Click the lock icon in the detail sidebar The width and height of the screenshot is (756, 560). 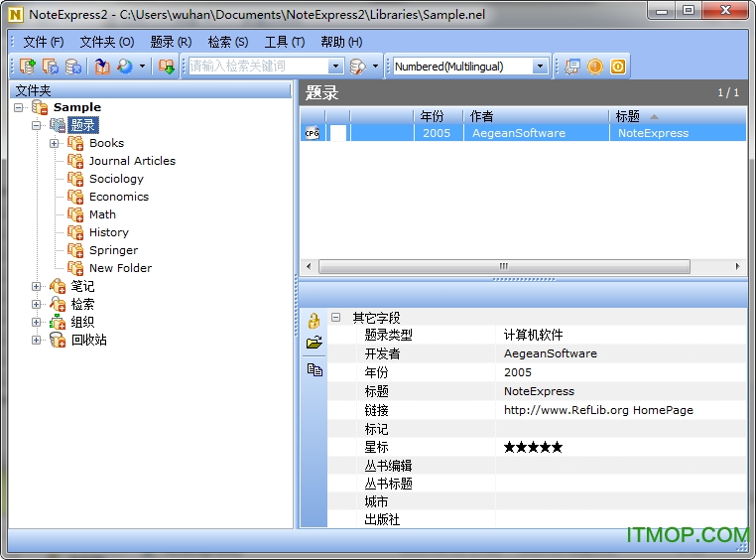314,320
